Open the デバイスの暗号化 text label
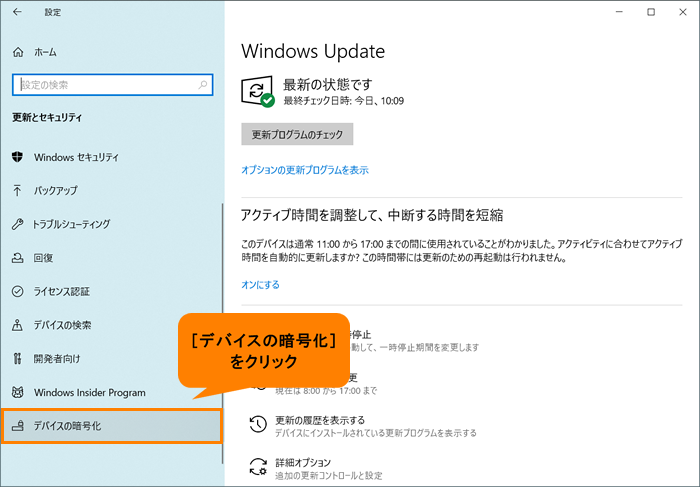Image resolution: width=700 pixels, height=487 pixels. pos(67,426)
